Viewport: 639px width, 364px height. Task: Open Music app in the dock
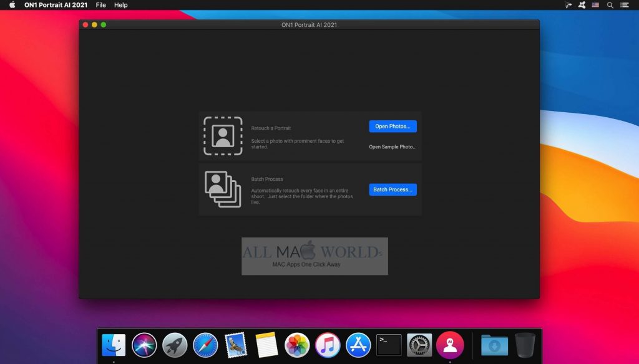(328, 345)
